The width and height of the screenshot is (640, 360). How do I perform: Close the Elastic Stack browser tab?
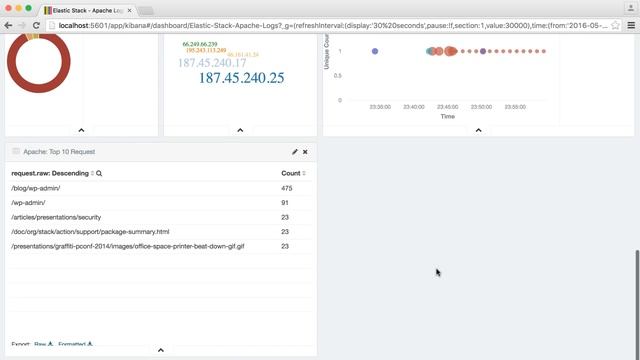(129, 11)
